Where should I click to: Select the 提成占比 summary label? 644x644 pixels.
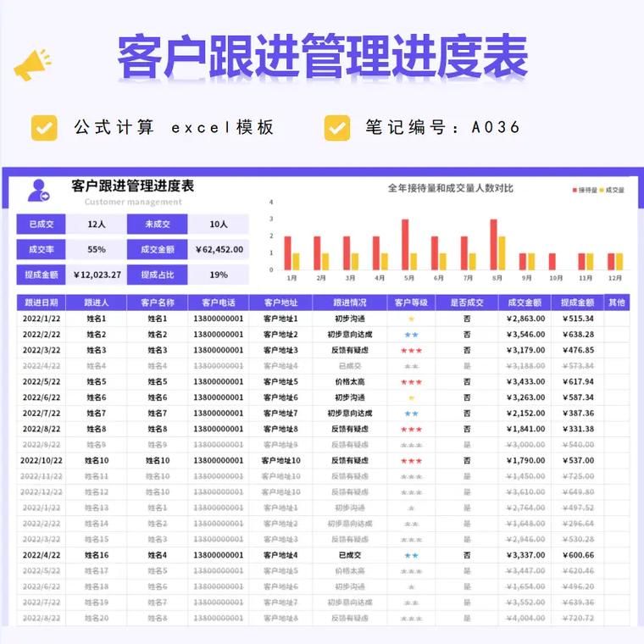[158, 275]
